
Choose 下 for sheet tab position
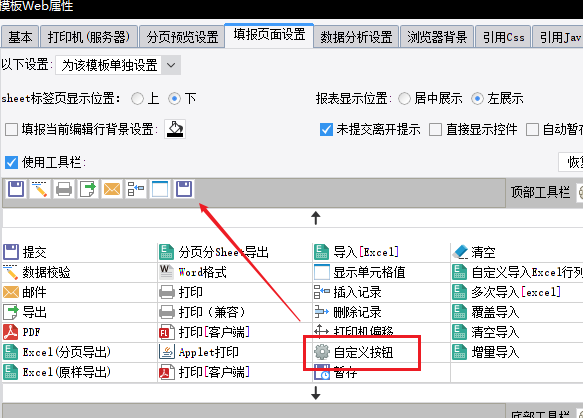[x=174, y=99]
